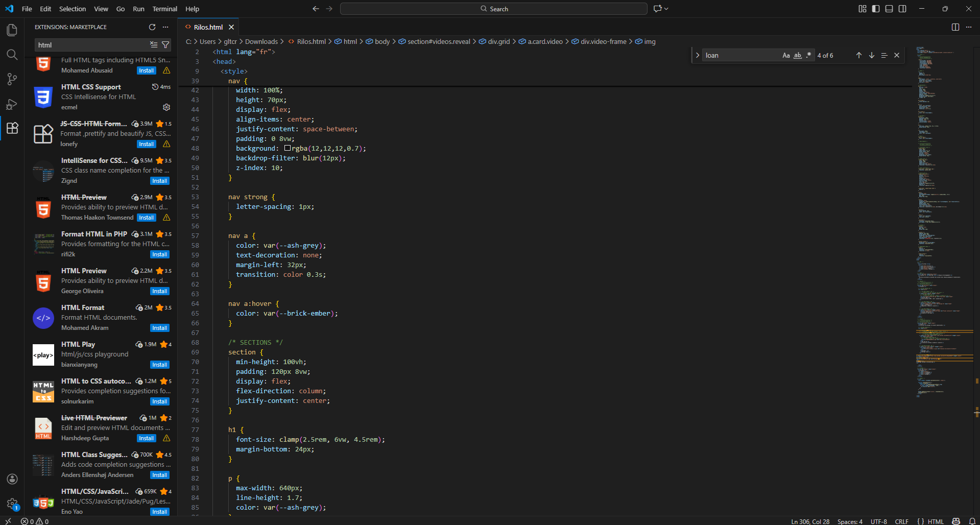Screen dimensions: 980x525
Task: Toggle Match Case in find widget
Action: coord(786,55)
